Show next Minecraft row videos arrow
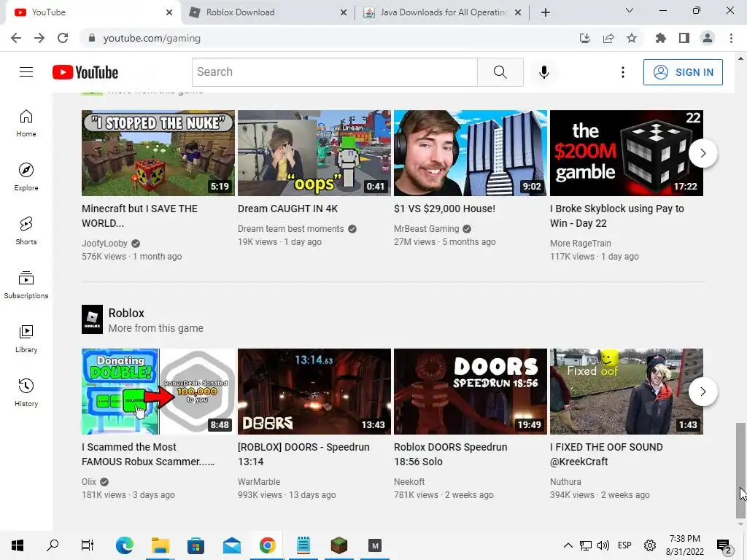Screen dimensions: 747x560 [703, 153]
